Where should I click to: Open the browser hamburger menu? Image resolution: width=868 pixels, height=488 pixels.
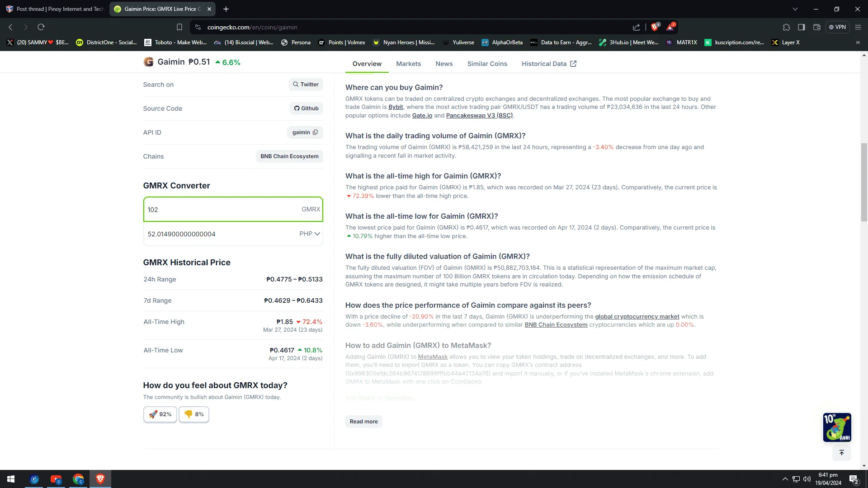[x=858, y=27]
